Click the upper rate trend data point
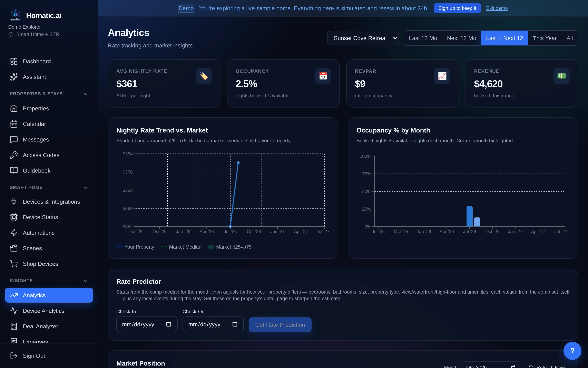The image size is (588, 368). pyautogui.click(x=238, y=163)
